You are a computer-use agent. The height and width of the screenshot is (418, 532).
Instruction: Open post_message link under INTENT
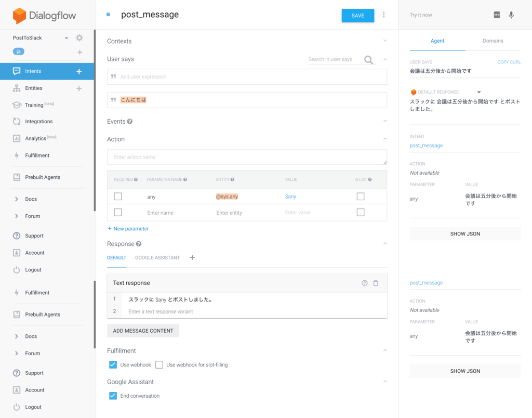pos(426,146)
